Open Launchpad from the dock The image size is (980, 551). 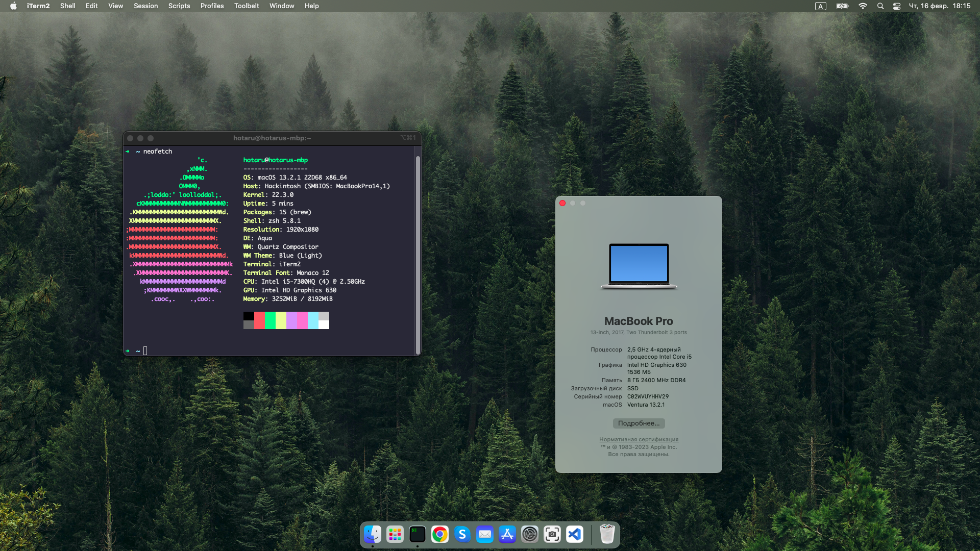tap(395, 534)
